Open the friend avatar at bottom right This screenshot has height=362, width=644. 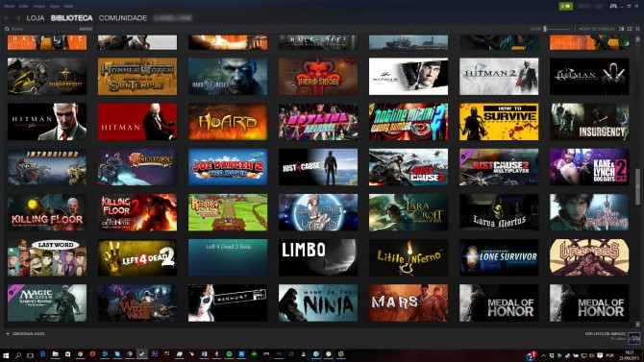pyautogui.click(x=634, y=338)
